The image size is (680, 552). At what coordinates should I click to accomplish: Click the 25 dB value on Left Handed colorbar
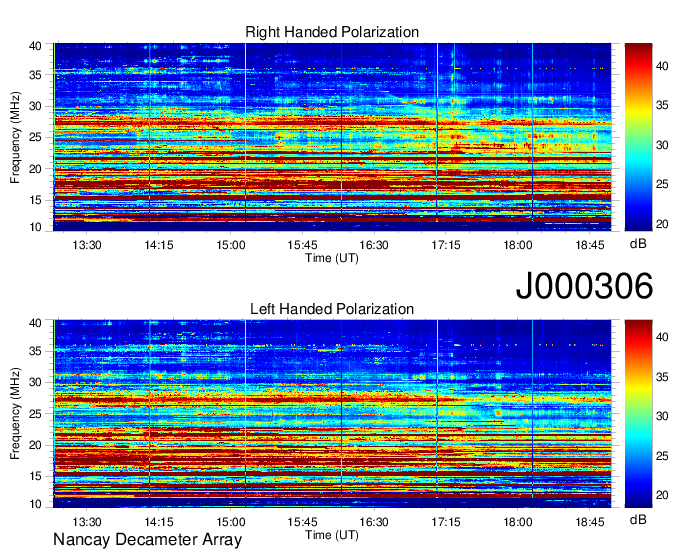[662, 456]
